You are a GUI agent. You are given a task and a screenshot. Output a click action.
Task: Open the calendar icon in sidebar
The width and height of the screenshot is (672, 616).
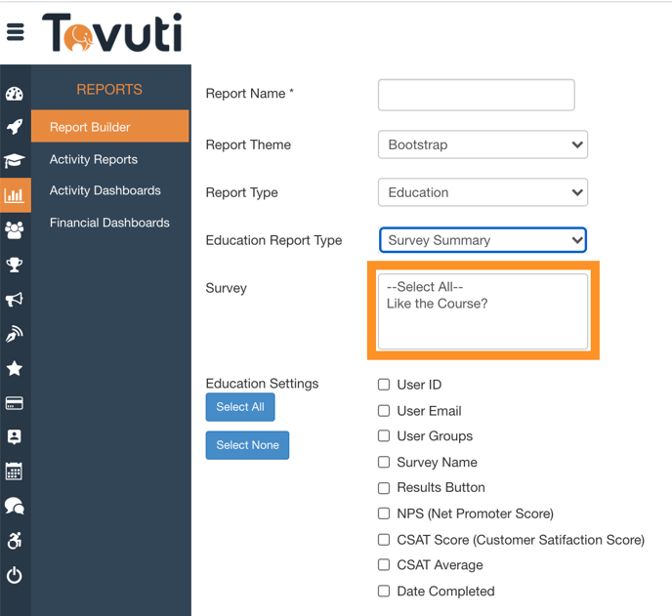[15, 472]
